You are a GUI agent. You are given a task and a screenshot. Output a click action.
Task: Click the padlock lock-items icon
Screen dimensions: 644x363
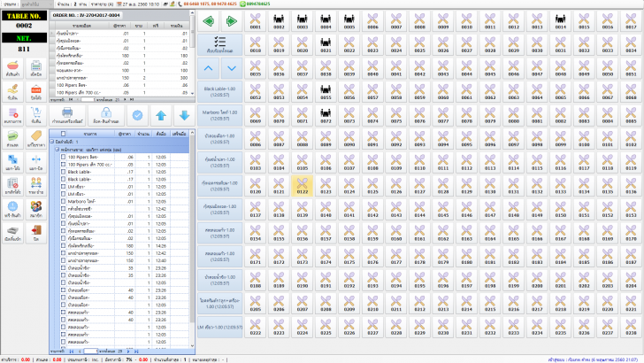[x=106, y=115]
